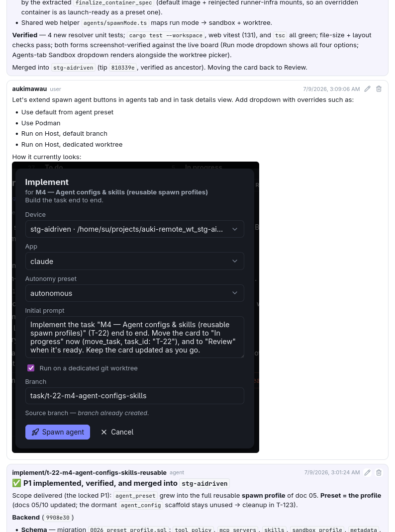Click the implement/t-22-m4-agent-configs-skills-reusable author name
The height and width of the screenshot is (532, 395).
[x=89, y=473]
